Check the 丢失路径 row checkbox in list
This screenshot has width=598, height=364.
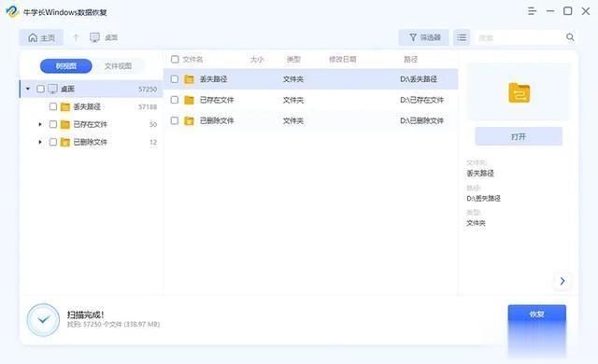[175, 78]
